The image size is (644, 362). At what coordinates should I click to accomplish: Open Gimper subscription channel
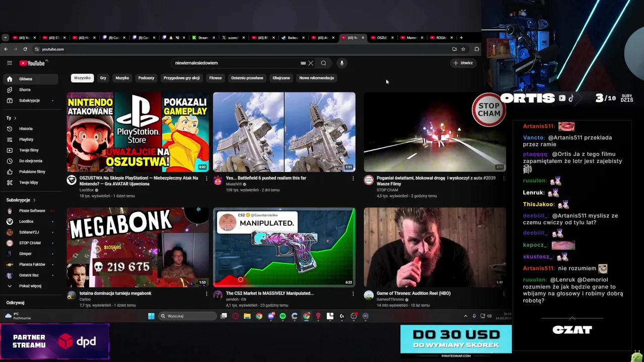tap(30, 254)
